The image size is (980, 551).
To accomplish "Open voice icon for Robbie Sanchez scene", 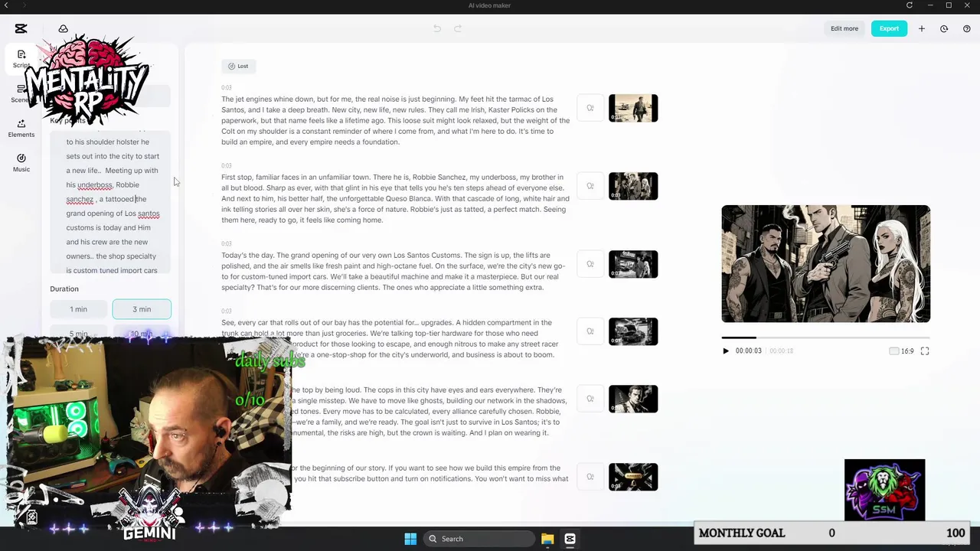I will coord(590,186).
